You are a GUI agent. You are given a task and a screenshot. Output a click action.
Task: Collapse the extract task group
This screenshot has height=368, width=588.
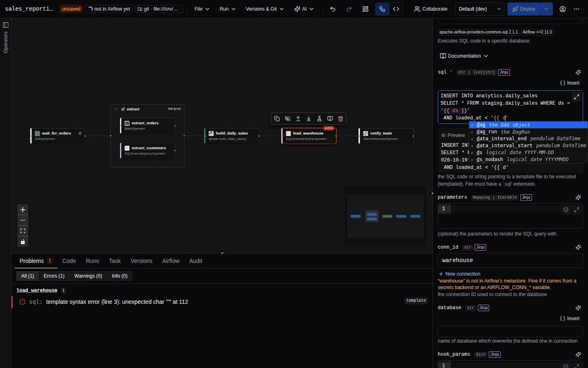click(116, 109)
